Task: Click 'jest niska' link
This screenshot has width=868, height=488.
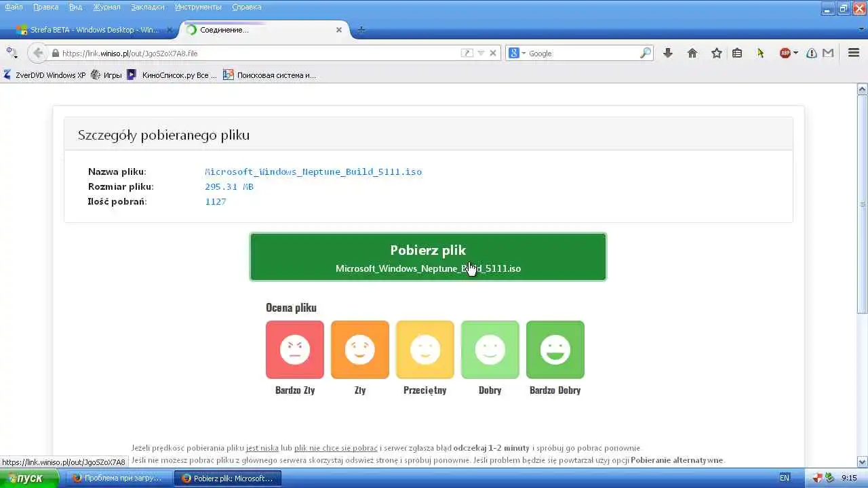Action: 262,448
